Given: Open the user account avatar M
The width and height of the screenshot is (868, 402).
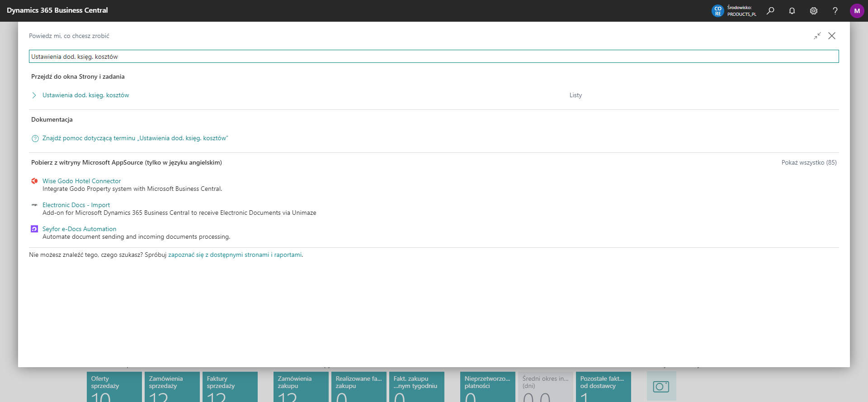Looking at the screenshot, I should point(857,11).
